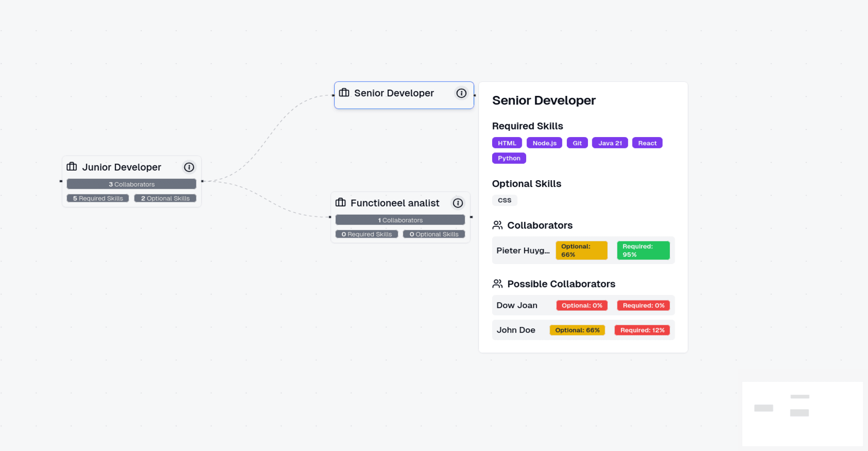The width and height of the screenshot is (868, 451).
Task: Click the Junior Developer briefcase icon
Action: pos(72,167)
